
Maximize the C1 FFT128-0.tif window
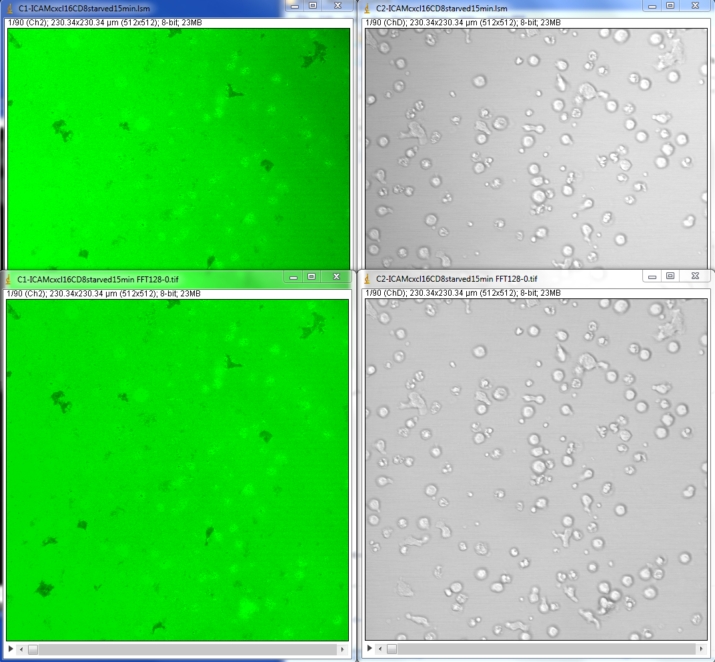point(312,276)
